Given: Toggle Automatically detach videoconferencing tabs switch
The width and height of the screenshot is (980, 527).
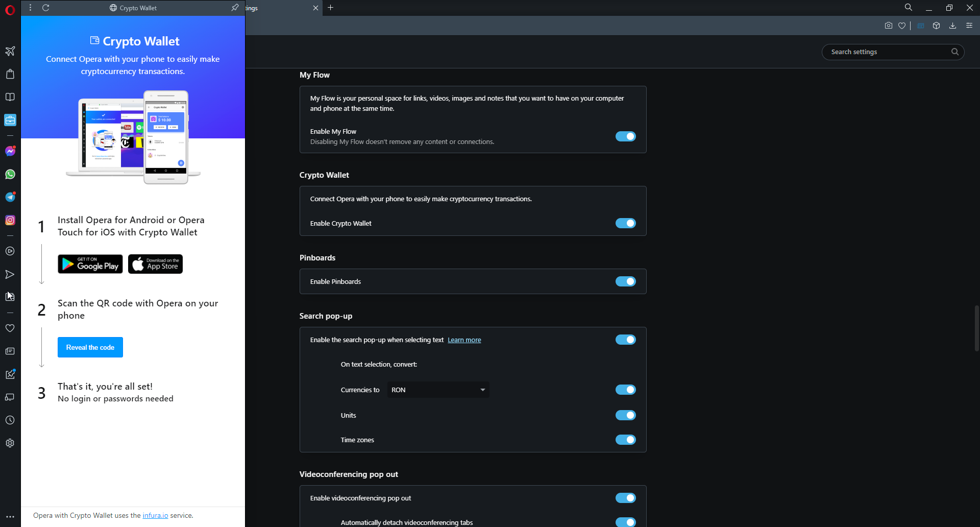Looking at the screenshot, I should (626, 522).
